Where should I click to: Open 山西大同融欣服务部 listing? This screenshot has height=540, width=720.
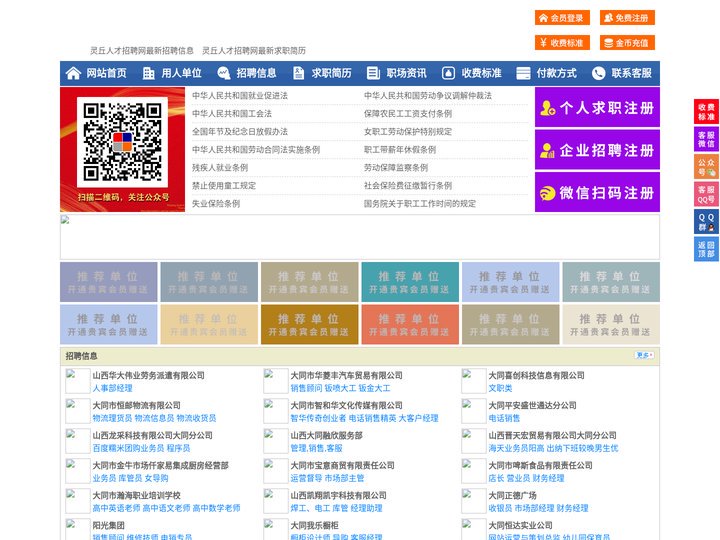pyautogui.click(x=326, y=435)
